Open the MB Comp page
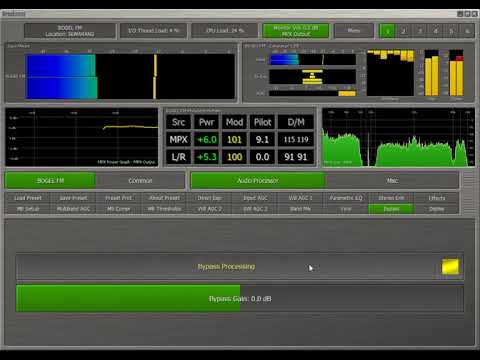This screenshot has height=360, width=480. point(118,209)
